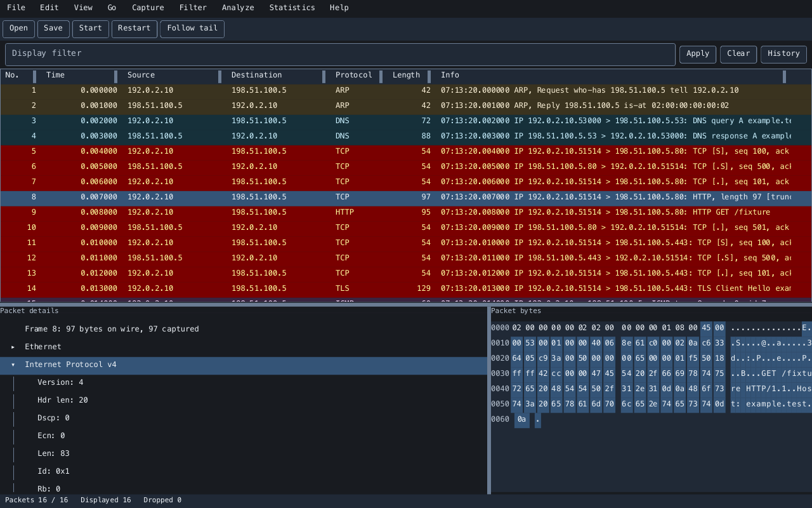Select packet 11 at time 0.010000
The height and width of the screenshot is (508, 812).
(x=406, y=243)
